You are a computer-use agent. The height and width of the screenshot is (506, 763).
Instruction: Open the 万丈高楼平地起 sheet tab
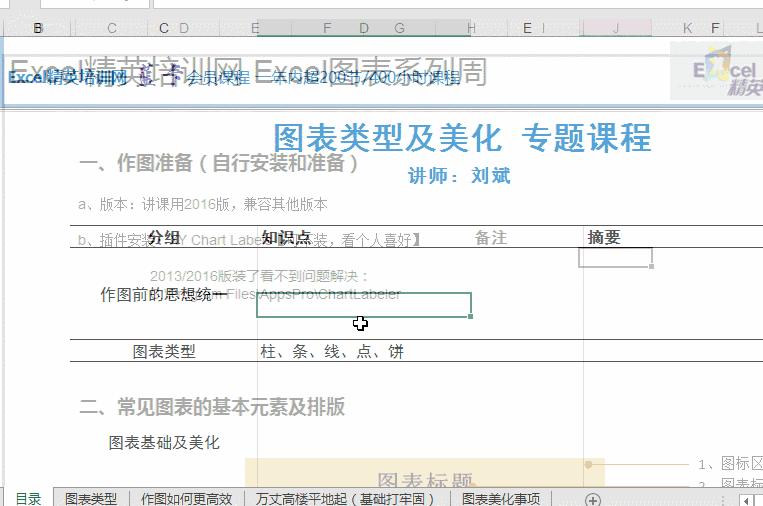click(345, 499)
